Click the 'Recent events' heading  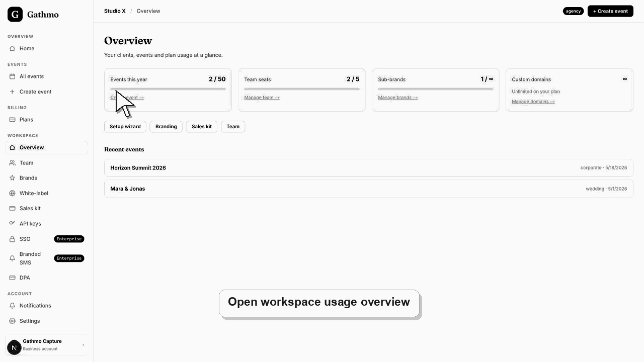(124, 149)
